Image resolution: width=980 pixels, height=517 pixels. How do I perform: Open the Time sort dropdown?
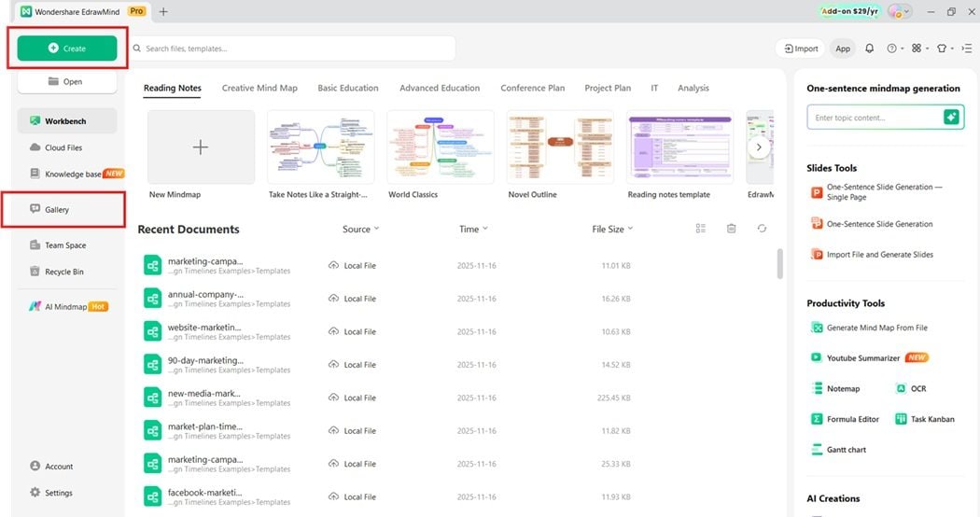click(x=473, y=229)
